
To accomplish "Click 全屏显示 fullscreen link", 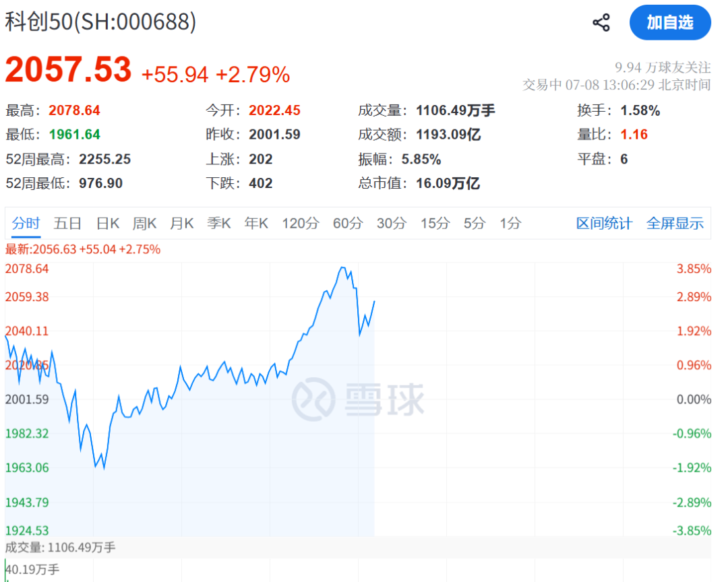I will tap(675, 223).
